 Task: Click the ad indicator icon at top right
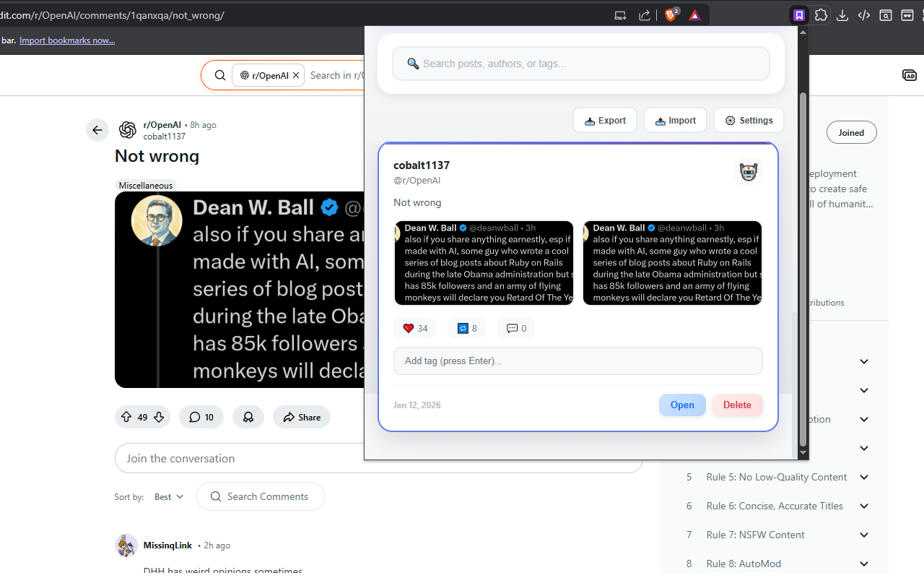click(910, 75)
